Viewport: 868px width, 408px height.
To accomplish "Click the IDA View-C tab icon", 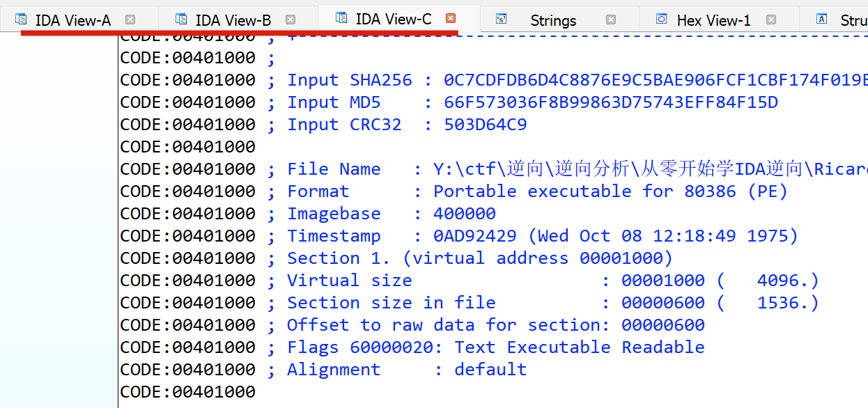I will (341, 18).
